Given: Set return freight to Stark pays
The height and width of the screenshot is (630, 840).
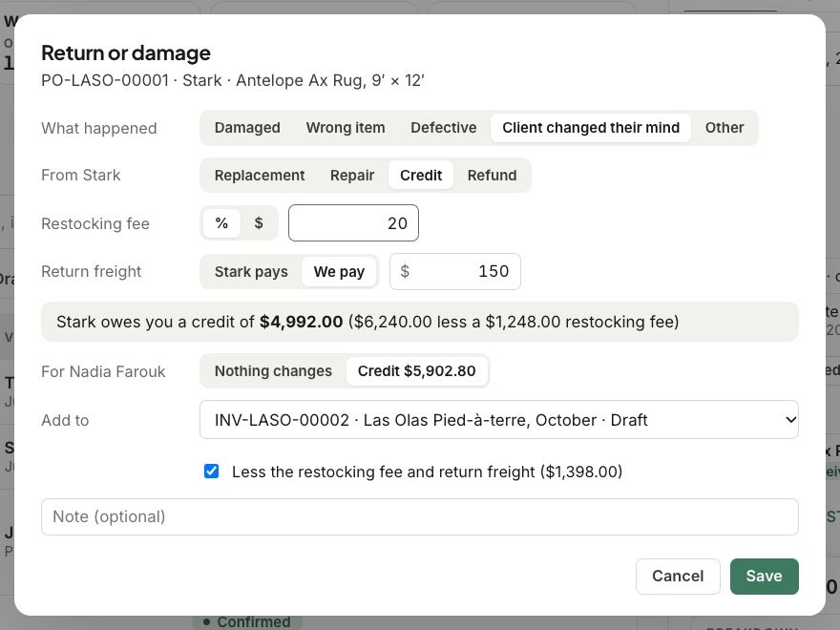Looking at the screenshot, I should pos(251,272).
